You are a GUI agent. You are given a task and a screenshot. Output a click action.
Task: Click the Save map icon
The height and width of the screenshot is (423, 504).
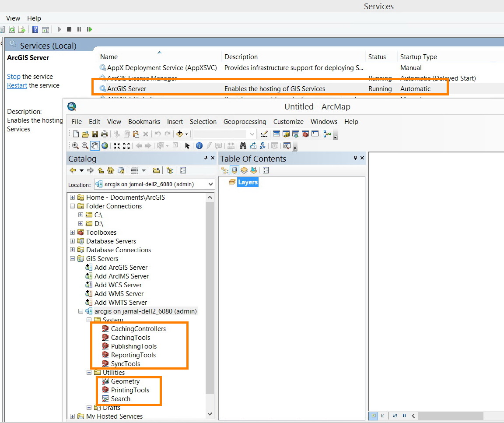(95, 134)
